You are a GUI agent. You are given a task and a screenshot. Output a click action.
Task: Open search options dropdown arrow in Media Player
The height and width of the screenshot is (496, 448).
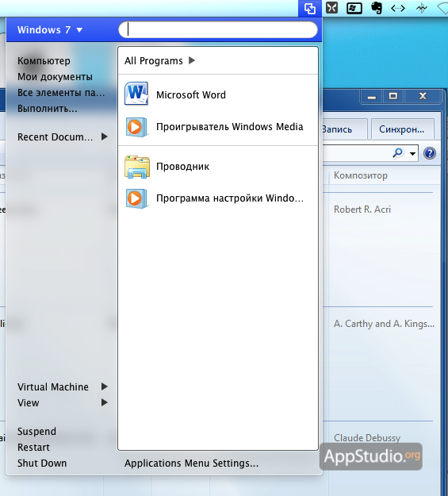pyautogui.click(x=412, y=154)
